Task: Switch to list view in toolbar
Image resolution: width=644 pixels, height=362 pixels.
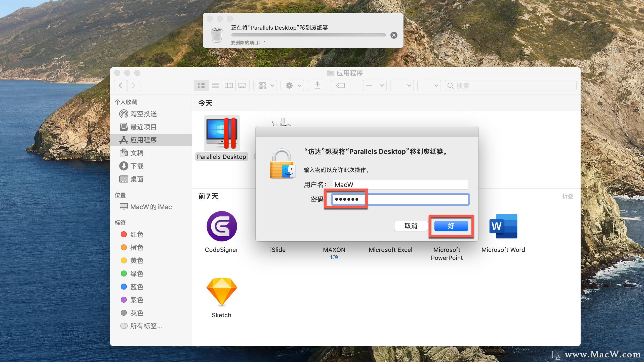Action: 215,85
